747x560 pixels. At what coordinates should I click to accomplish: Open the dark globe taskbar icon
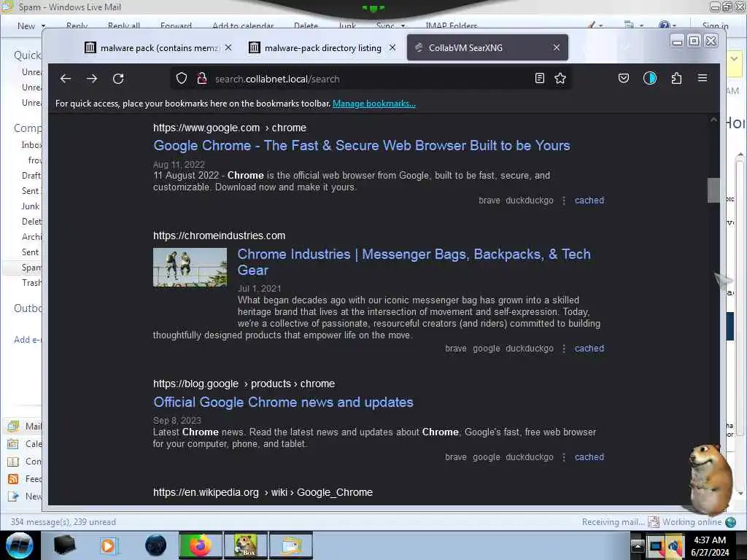(155, 545)
